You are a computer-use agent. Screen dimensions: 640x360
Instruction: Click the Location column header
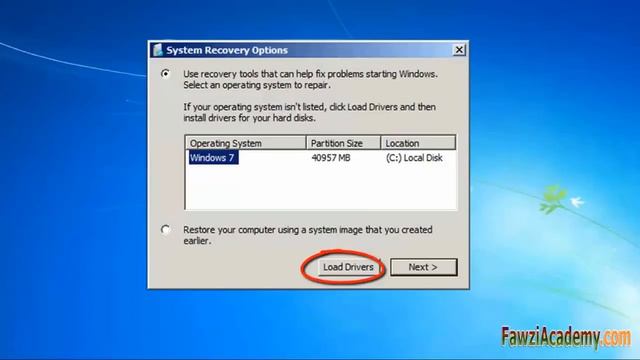tap(418, 143)
